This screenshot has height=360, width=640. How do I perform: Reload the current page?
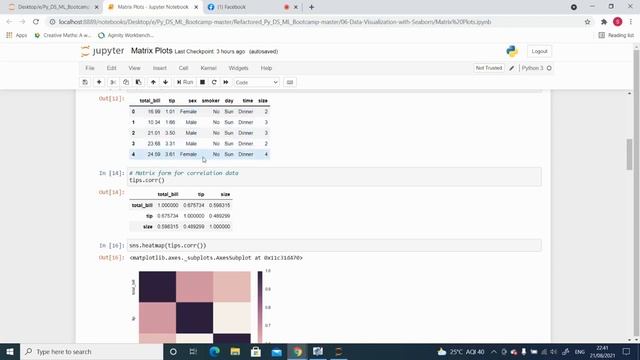pos(36,22)
